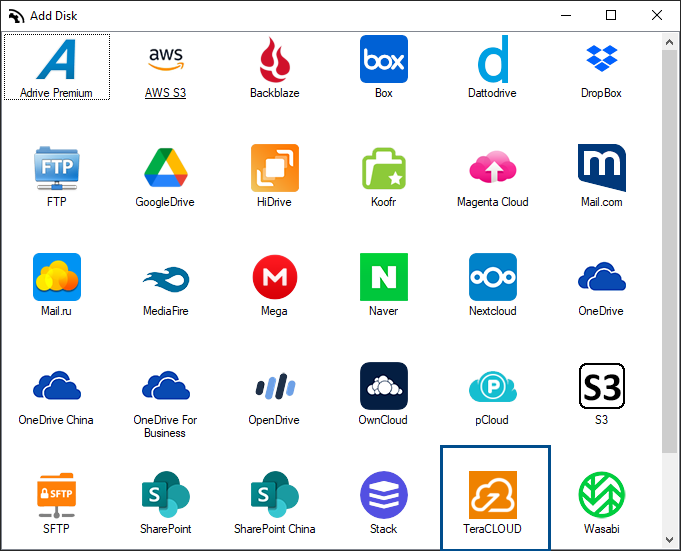Click the 'Wasabi' label text
Image resolution: width=681 pixels, height=551 pixels.
pos(602,529)
